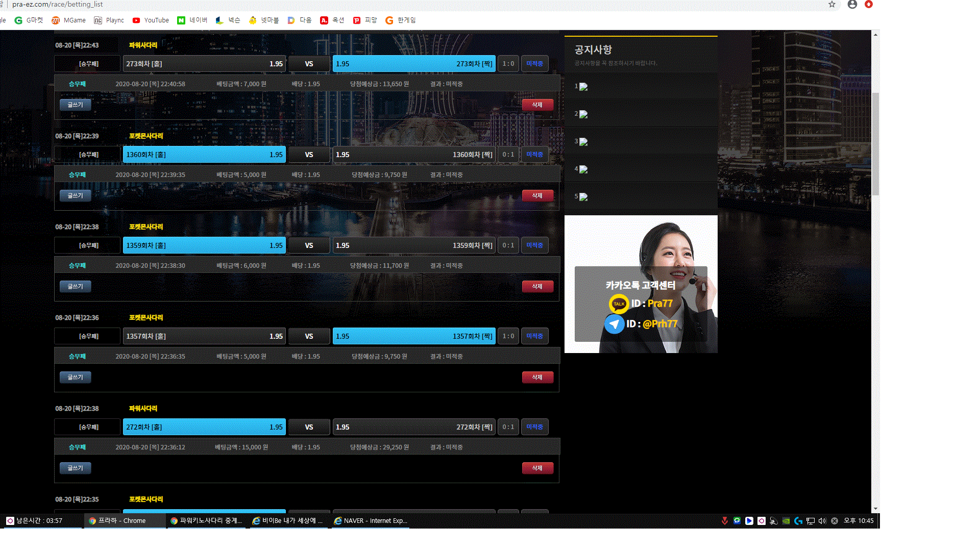Delete the 273회차 bet with 삭제 button
The width and height of the screenshot is (980, 551).
(537, 105)
